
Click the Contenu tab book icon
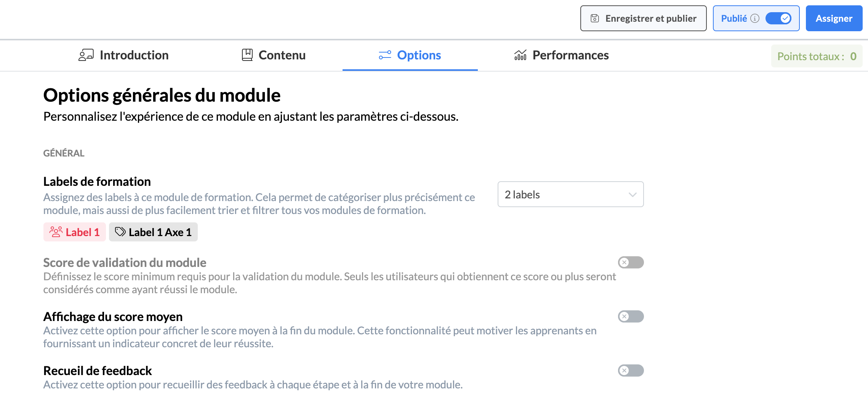coord(247,55)
